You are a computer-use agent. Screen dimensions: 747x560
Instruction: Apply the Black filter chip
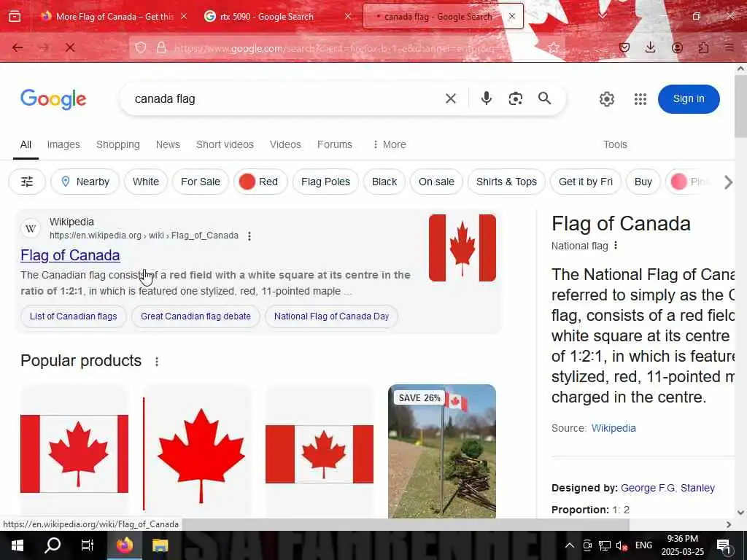[384, 182]
